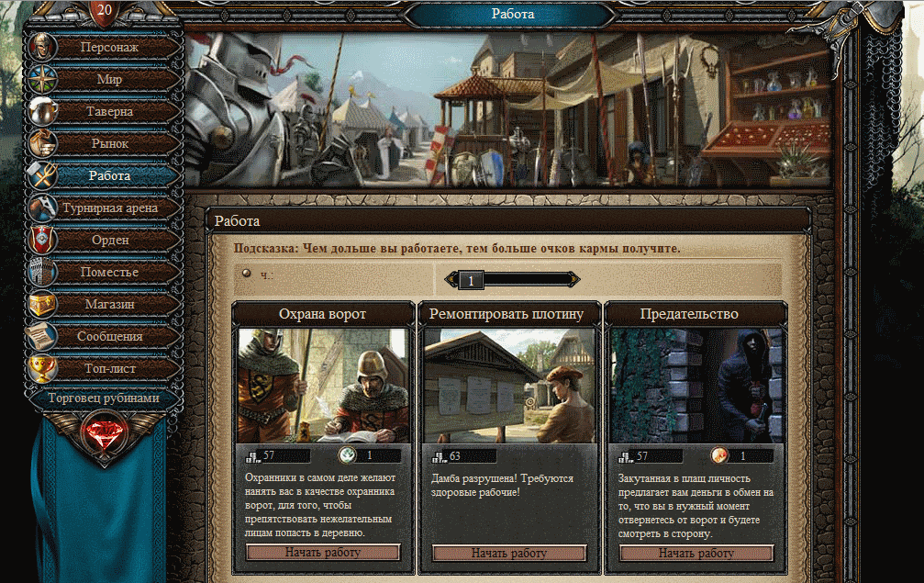The width and height of the screenshot is (924, 583).
Task: Click the work duration slider track
Action: [x=512, y=280]
